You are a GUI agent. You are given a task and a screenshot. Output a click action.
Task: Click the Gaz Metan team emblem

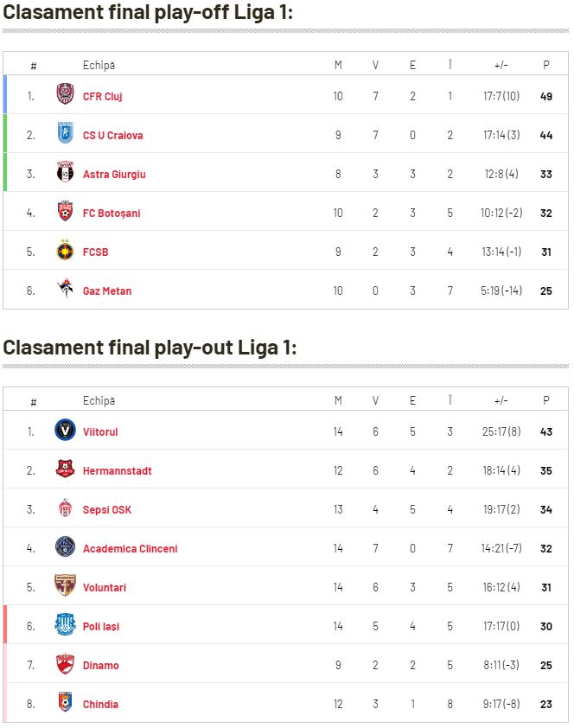pyautogui.click(x=65, y=289)
